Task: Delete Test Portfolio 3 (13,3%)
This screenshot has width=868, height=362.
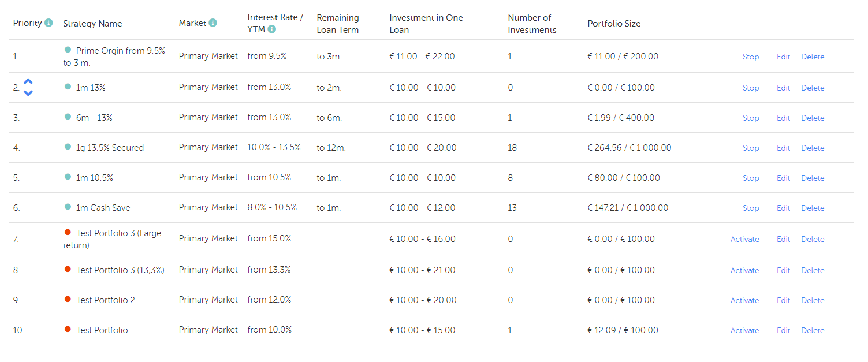Action: pos(813,270)
